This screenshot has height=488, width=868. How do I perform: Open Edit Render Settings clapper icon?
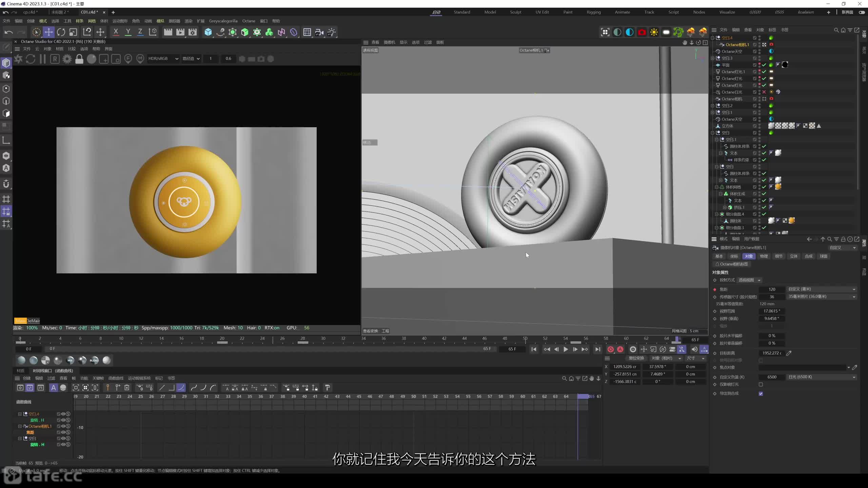click(193, 32)
